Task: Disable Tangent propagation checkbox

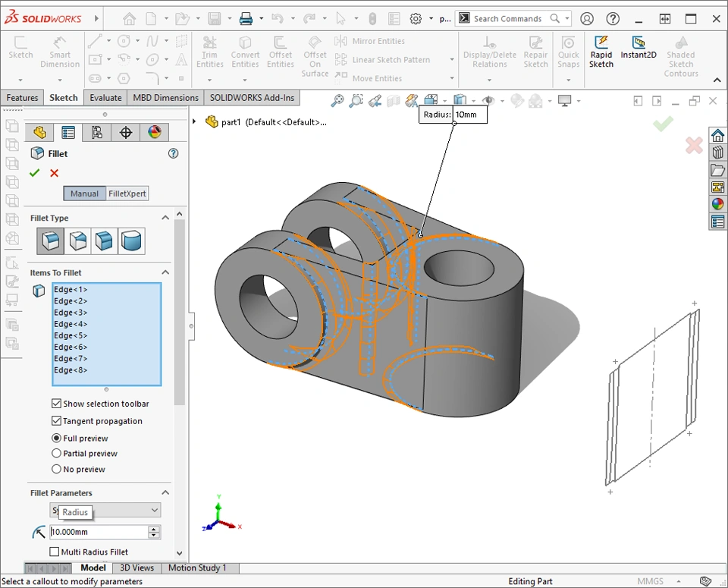Action: 56,421
